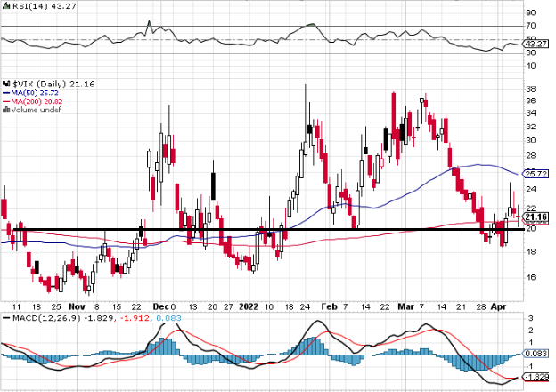Click the Nov date label
The height and width of the screenshot is (392, 556).
point(77,306)
